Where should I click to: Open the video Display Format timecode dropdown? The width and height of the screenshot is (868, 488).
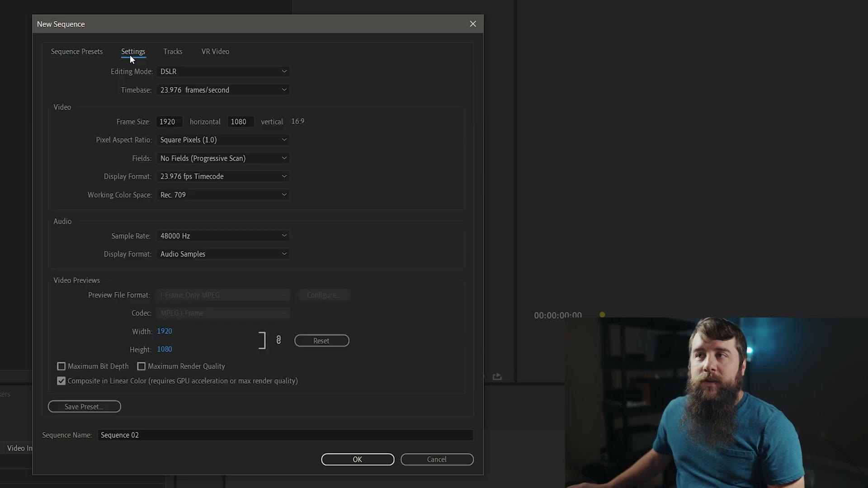[223, 176]
